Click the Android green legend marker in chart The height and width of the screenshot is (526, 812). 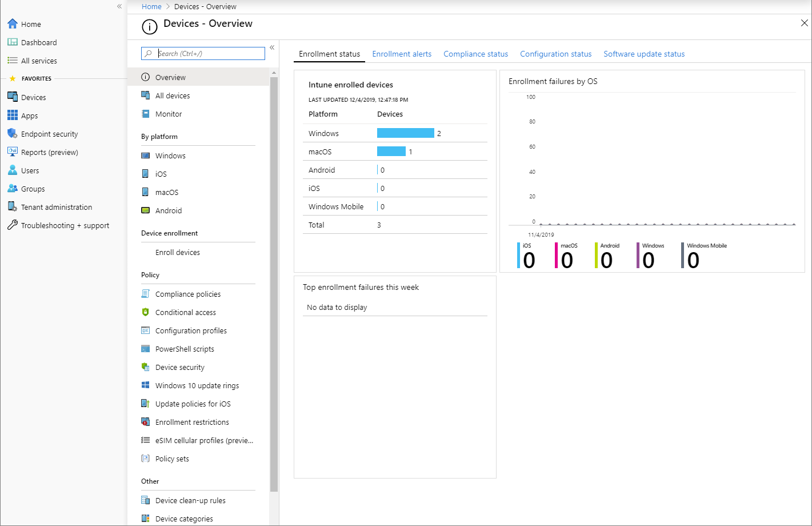pyautogui.click(x=596, y=256)
